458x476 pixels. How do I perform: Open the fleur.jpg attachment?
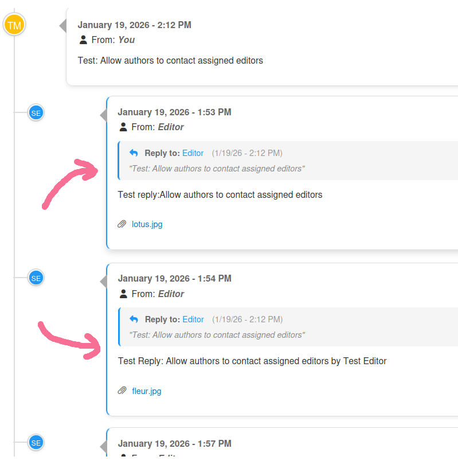pyautogui.click(x=147, y=391)
